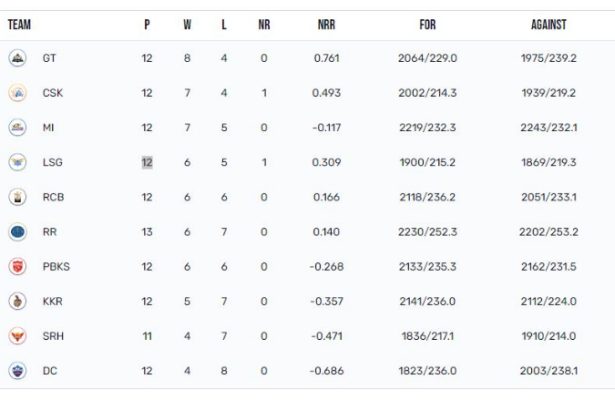
Task: Select the highlighted 12 in LSG row
Action: tap(147, 162)
